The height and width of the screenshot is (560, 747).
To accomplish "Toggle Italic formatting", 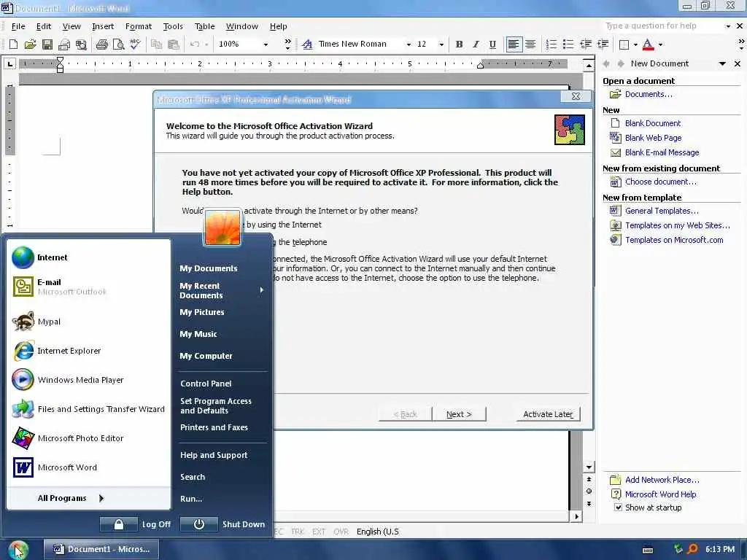I will (x=476, y=44).
